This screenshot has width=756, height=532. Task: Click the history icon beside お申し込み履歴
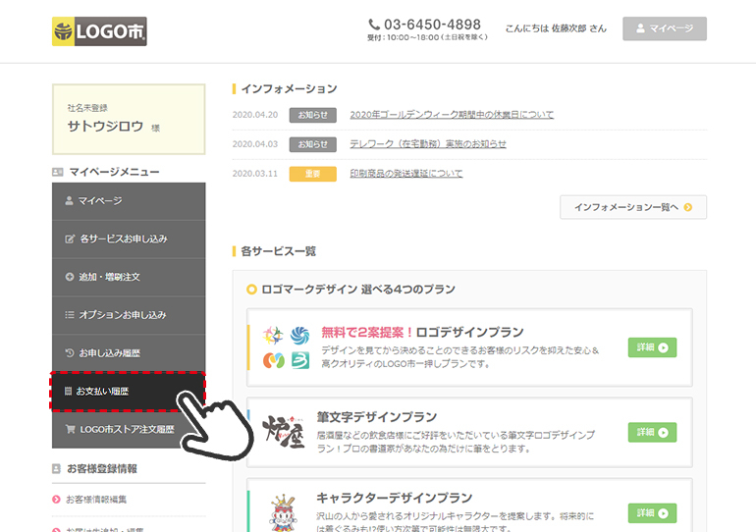click(x=70, y=352)
